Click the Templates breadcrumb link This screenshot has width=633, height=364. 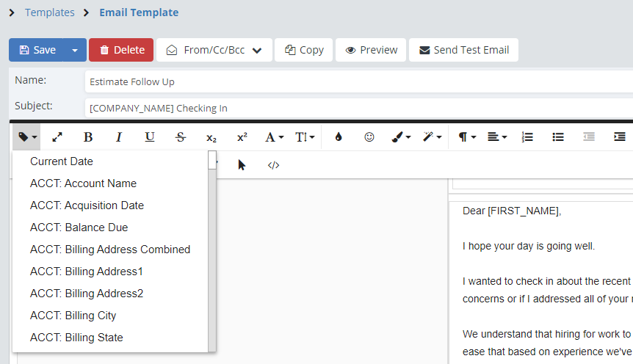click(x=49, y=12)
